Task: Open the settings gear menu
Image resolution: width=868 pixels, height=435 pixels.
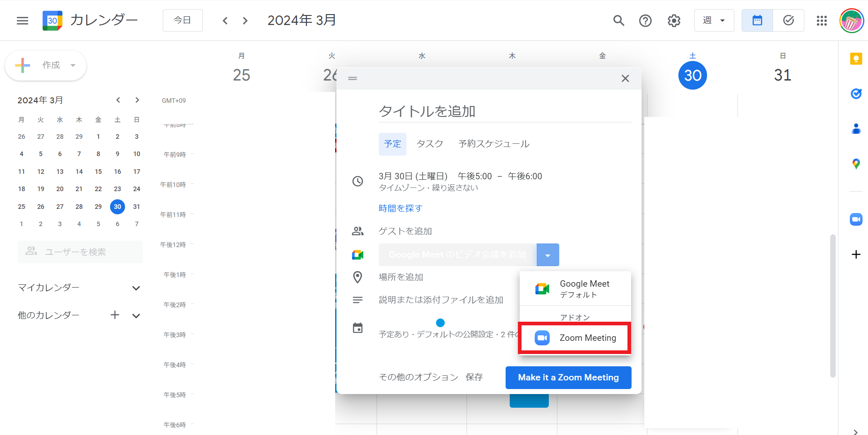Action: pos(674,20)
